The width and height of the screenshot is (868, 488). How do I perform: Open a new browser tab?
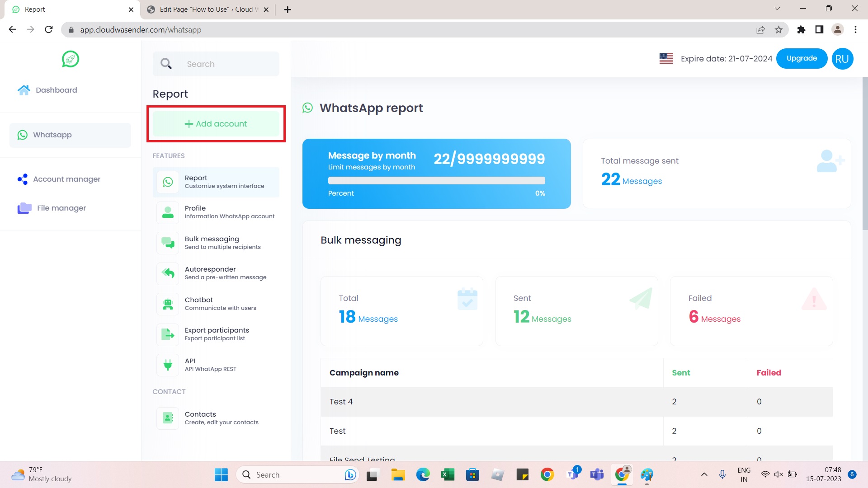288,9
